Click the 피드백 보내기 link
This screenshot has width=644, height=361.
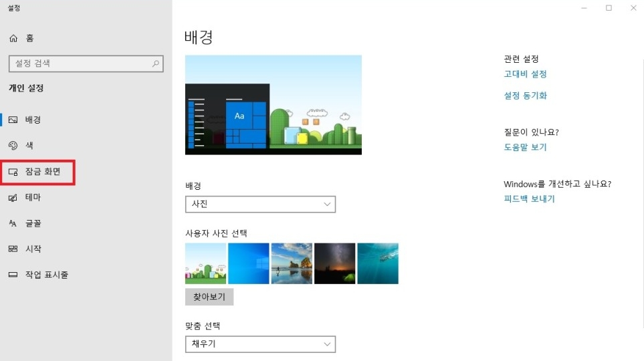coord(529,199)
